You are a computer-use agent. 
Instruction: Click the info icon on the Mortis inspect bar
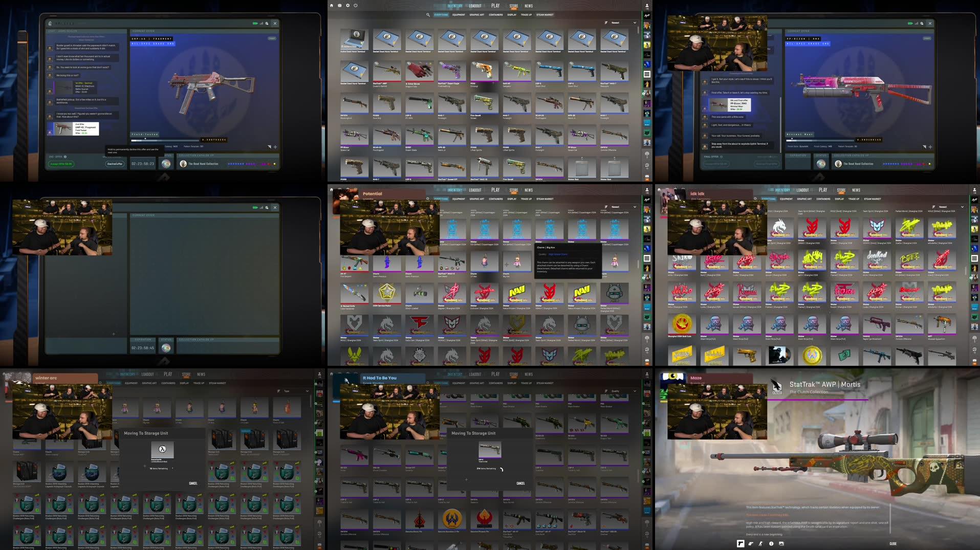[x=771, y=543]
